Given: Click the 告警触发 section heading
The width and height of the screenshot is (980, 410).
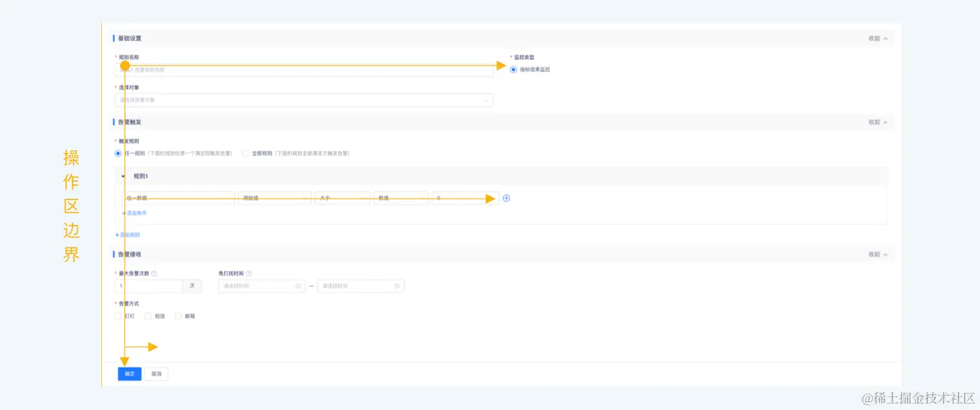Looking at the screenshot, I should pos(130,122).
